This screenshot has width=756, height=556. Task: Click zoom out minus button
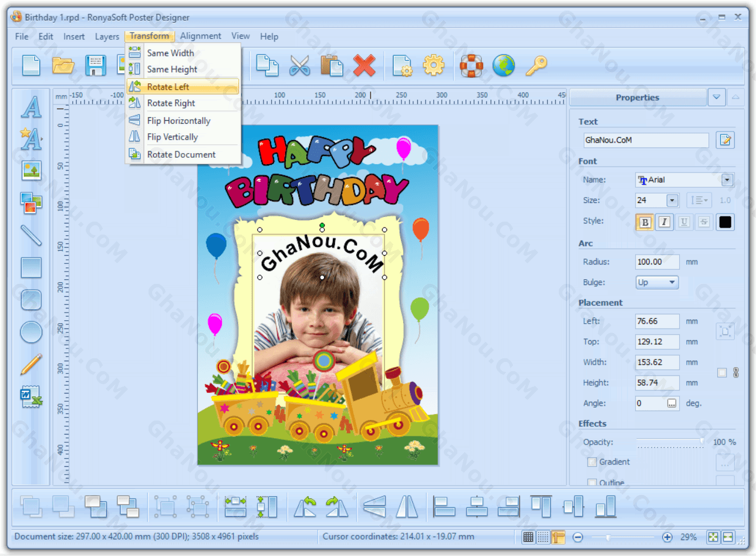click(578, 537)
